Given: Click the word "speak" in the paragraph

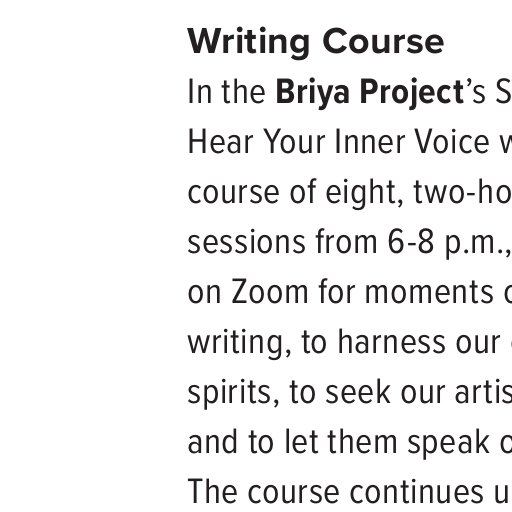Looking at the screenshot, I should 448,442.
